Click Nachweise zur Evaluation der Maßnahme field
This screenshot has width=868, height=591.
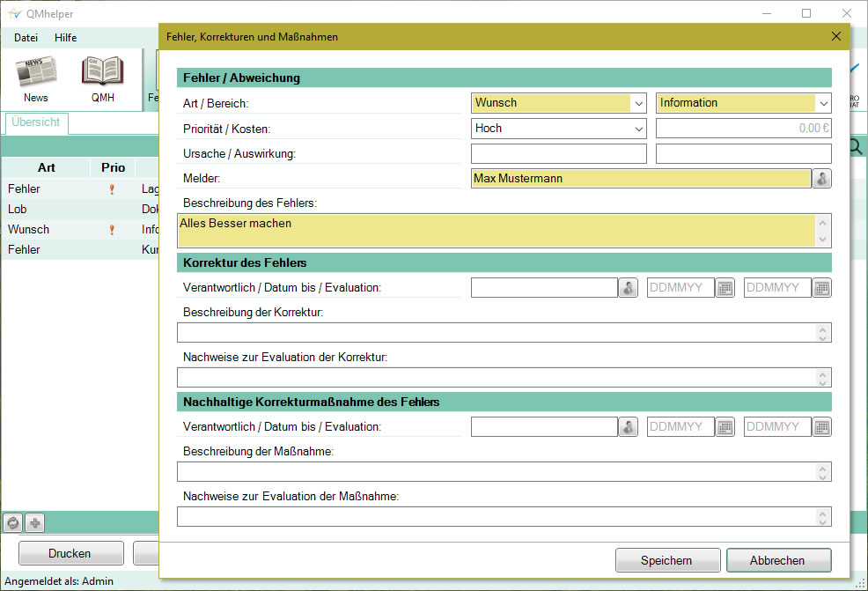point(504,517)
